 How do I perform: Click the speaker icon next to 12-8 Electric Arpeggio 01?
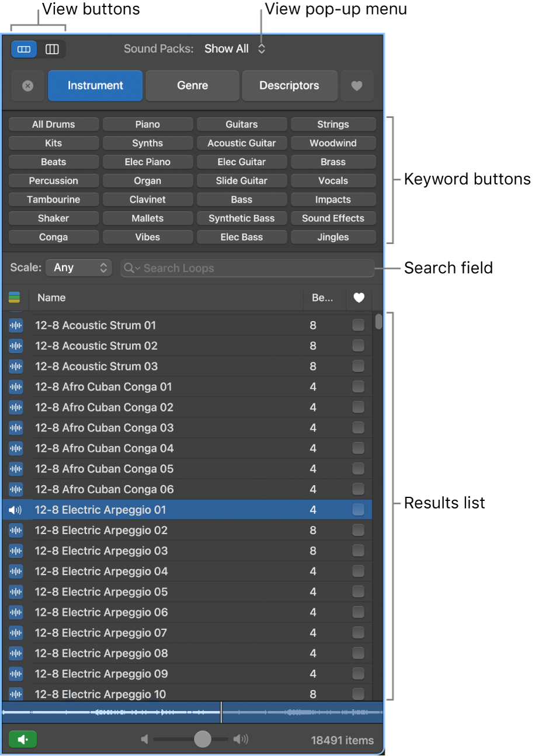[x=16, y=509]
